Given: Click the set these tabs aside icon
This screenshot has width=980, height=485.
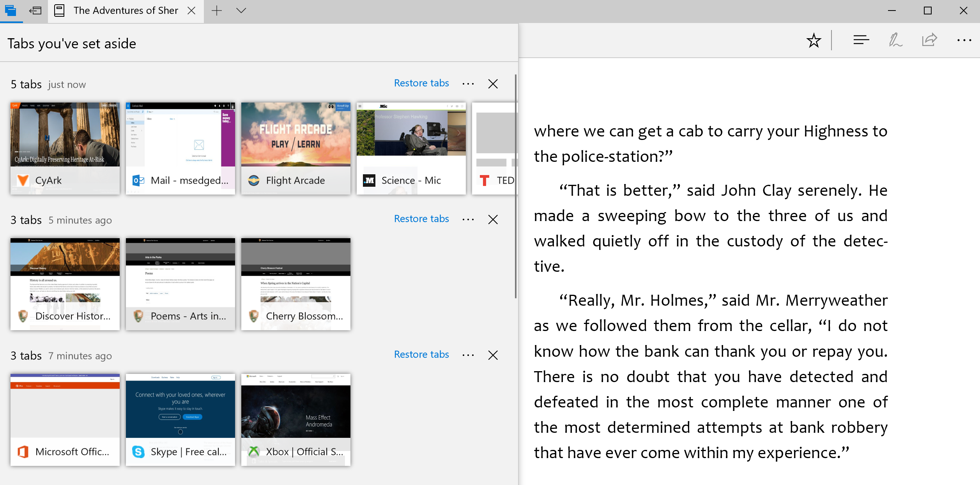Looking at the screenshot, I should [35, 11].
